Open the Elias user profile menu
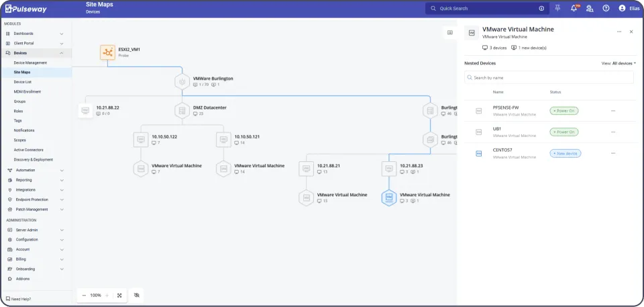Viewport: 644px width, 307px height. [x=629, y=8]
